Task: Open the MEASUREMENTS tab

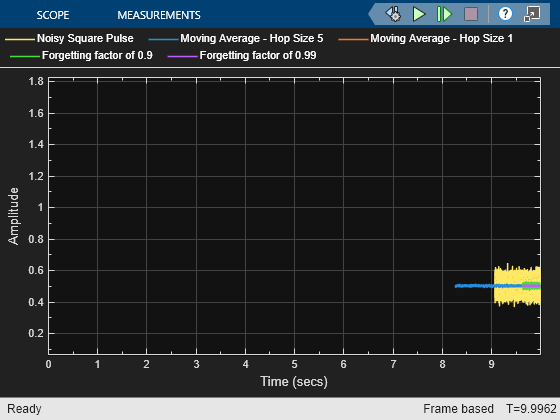Action: (x=159, y=15)
